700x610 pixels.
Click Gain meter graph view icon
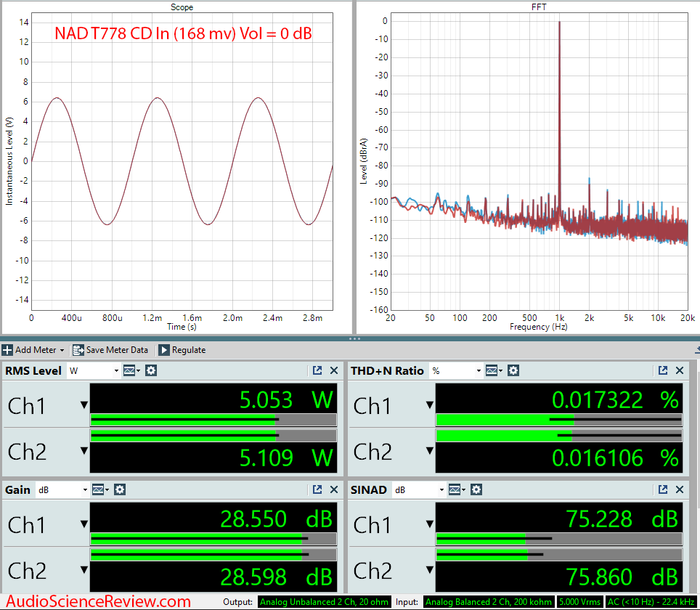point(99,490)
